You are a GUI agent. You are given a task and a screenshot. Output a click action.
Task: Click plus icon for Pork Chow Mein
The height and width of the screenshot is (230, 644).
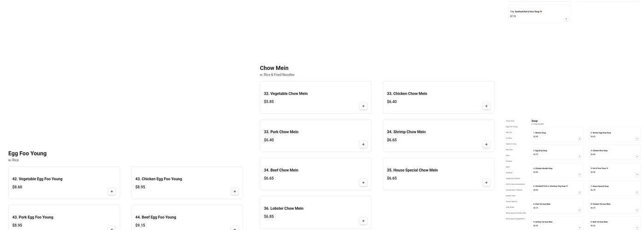(363, 144)
